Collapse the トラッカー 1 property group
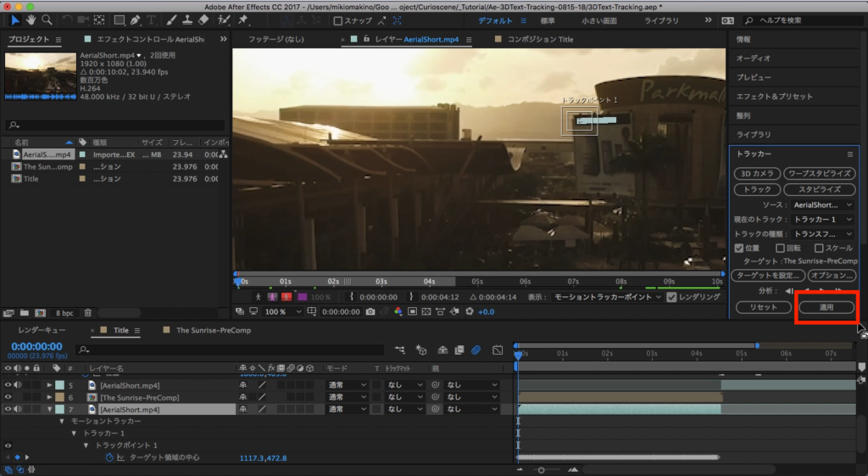This screenshot has height=476, width=868. click(74, 433)
